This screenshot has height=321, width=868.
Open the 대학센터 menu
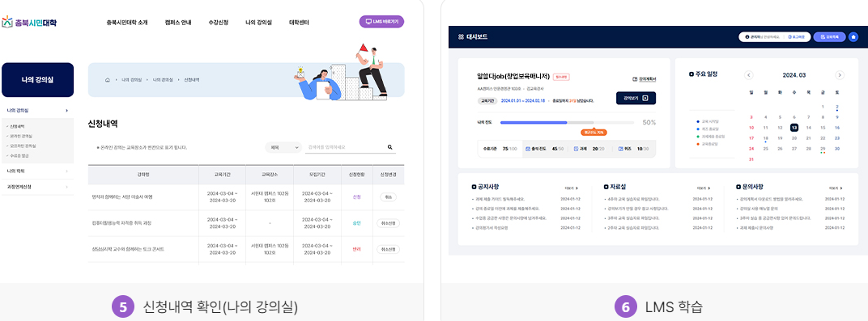tap(299, 23)
